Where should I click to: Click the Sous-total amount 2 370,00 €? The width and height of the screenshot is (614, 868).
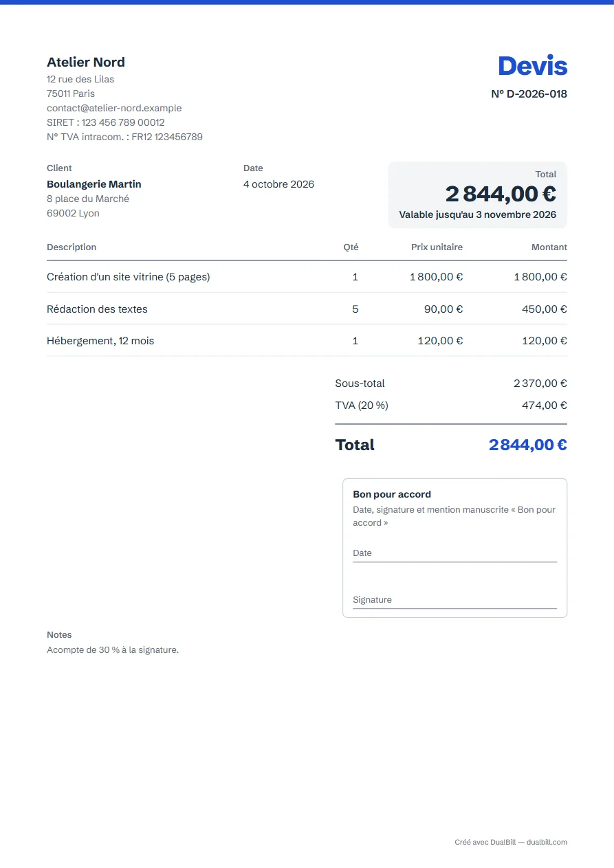pos(540,383)
